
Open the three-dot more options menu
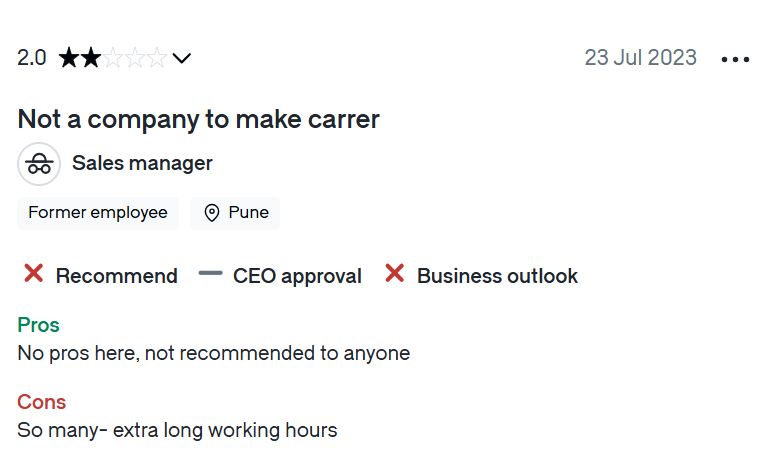(735, 60)
